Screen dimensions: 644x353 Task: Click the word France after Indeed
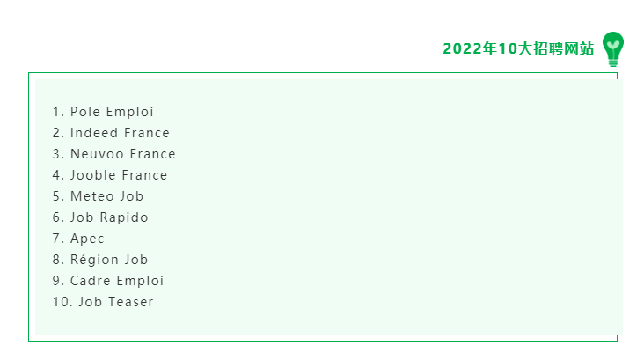pos(147,133)
